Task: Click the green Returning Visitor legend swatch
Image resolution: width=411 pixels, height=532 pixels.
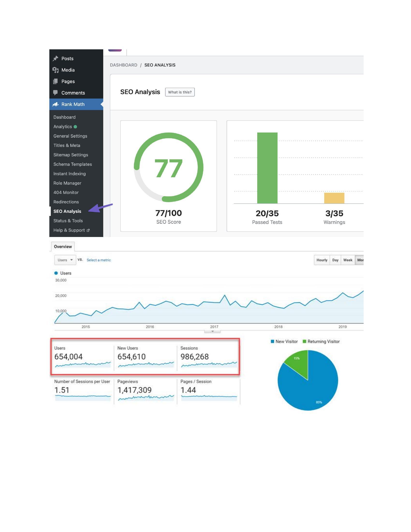Action: [x=304, y=341]
